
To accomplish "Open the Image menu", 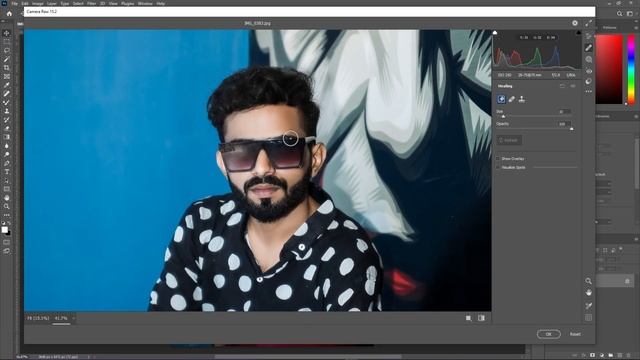I will [38, 3].
